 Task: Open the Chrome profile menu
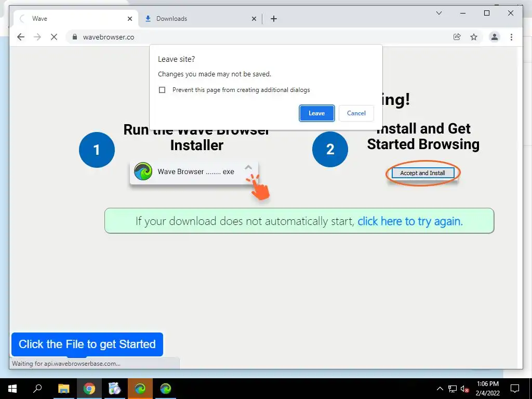(495, 37)
